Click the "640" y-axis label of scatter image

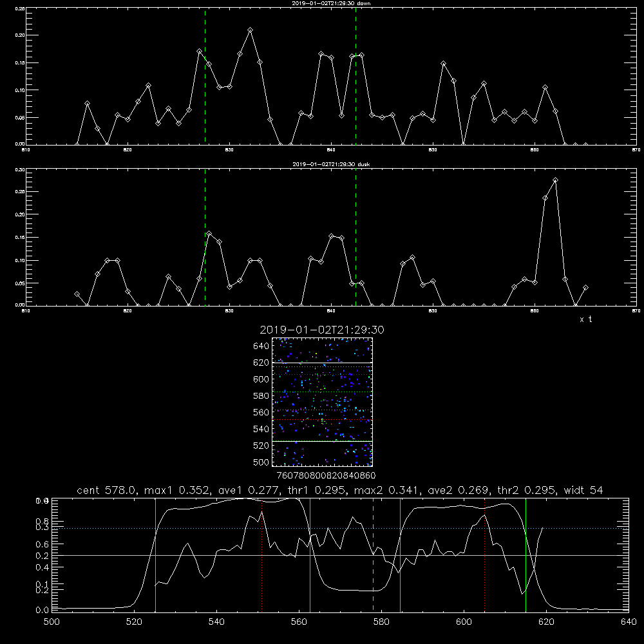click(261, 346)
